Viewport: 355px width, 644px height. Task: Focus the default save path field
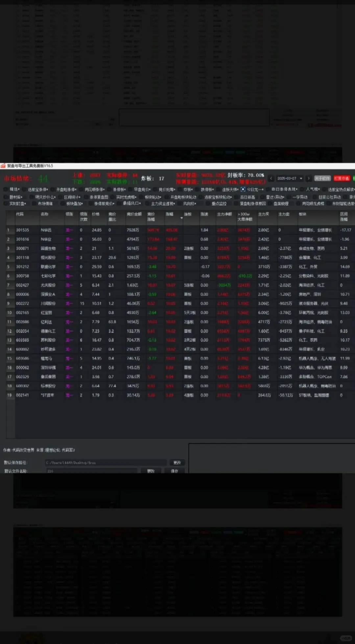click(106, 462)
